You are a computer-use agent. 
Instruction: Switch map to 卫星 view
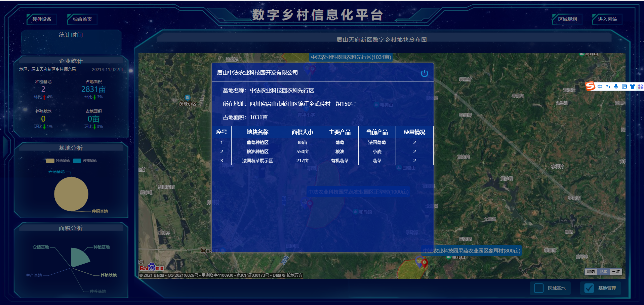pyautogui.click(x=603, y=272)
